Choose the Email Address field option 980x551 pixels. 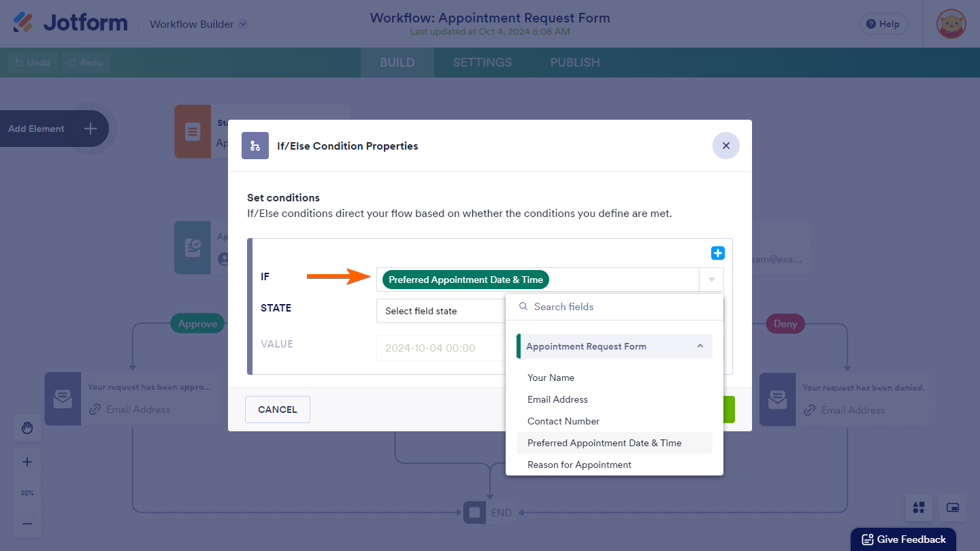tap(557, 399)
